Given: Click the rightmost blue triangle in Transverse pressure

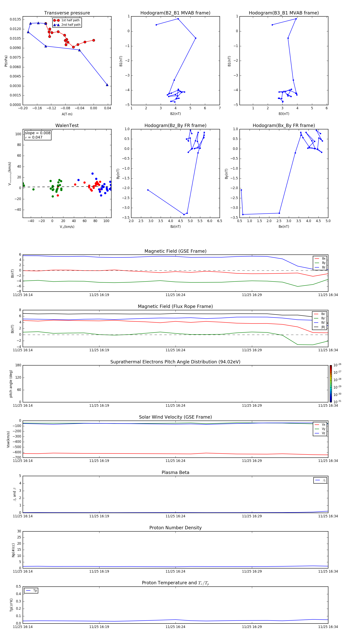Looking at the screenshot, I should pos(107,85).
